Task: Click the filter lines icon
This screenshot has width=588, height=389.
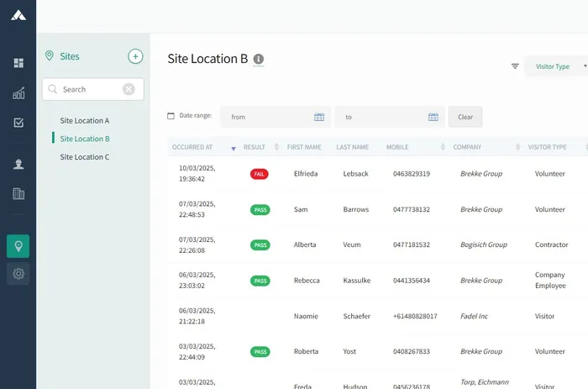Action: (515, 66)
